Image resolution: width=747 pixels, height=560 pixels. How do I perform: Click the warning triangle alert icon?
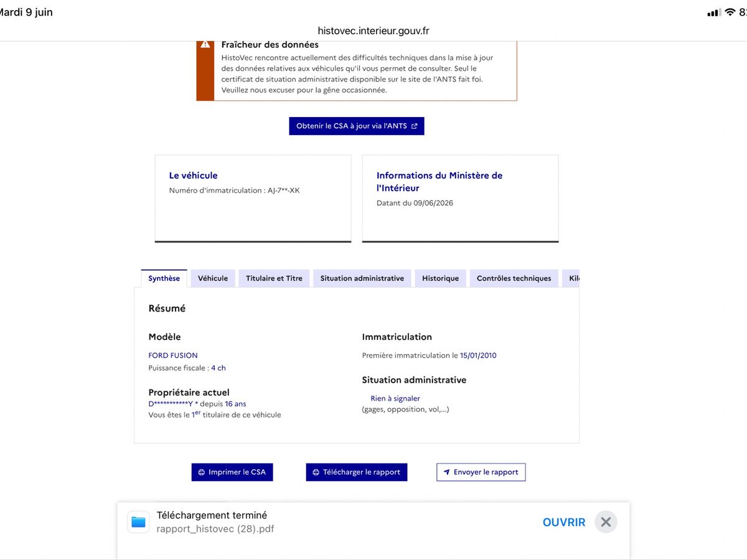pyautogui.click(x=205, y=44)
